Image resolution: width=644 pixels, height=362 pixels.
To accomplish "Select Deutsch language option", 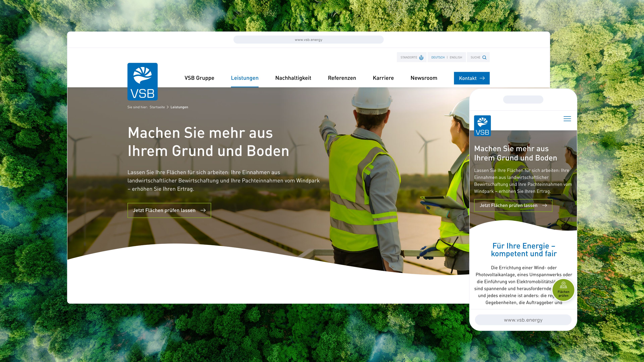I will click(x=438, y=57).
